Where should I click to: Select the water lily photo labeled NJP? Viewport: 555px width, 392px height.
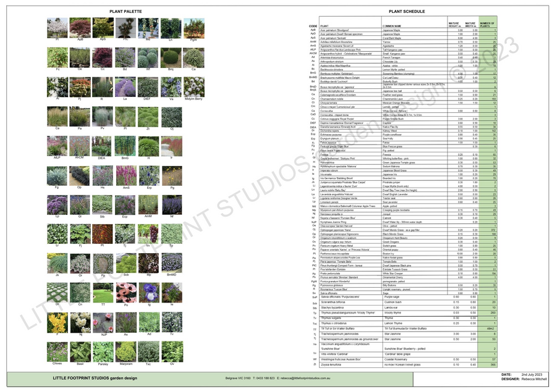103,322
